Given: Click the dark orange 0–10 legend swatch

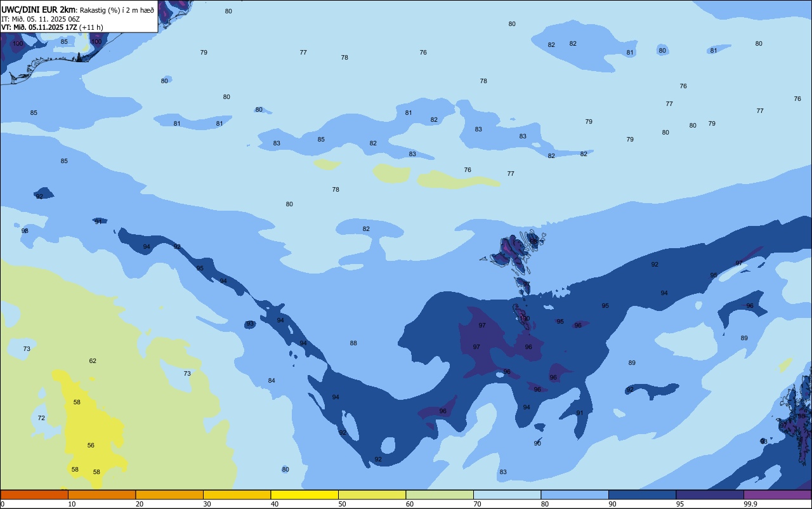Looking at the screenshot, I should (34, 494).
